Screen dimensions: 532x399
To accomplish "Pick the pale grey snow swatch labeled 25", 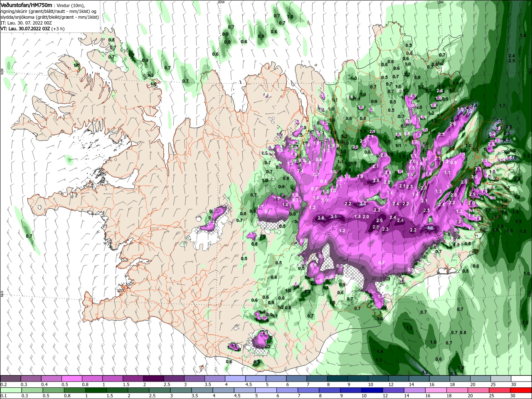I will 501,379.
